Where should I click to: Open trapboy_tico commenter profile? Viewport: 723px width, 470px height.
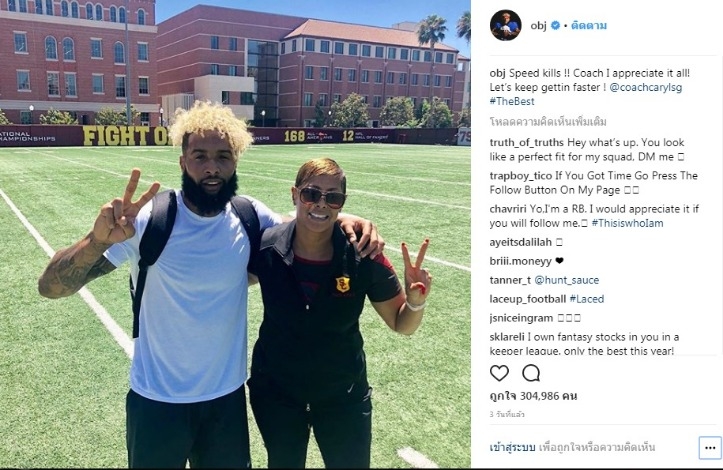click(x=521, y=176)
